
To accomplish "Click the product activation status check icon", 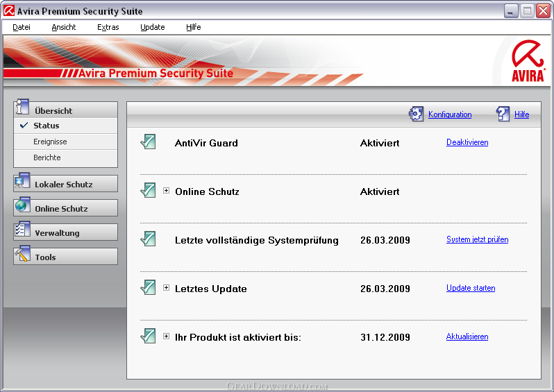I will (148, 336).
